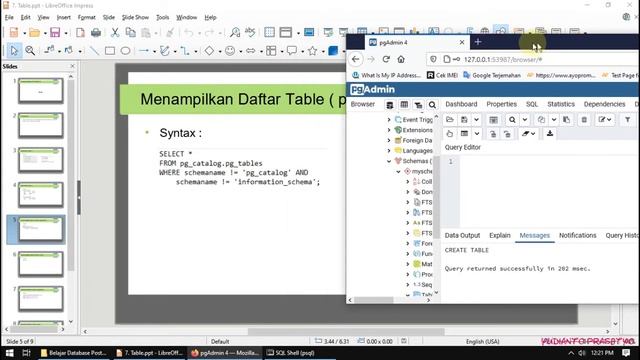Viewport: 640px width, 360px height.
Task: Click the Delete trash icon in query toolbar
Action: [x=584, y=120]
